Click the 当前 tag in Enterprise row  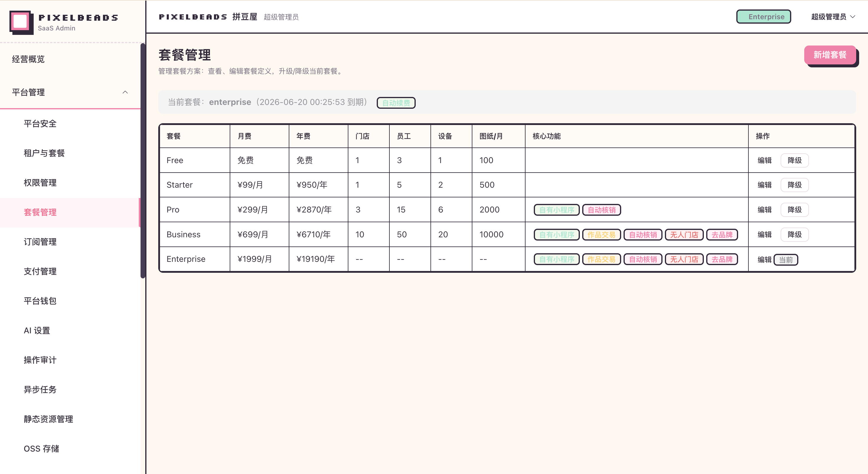[x=786, y=260]
